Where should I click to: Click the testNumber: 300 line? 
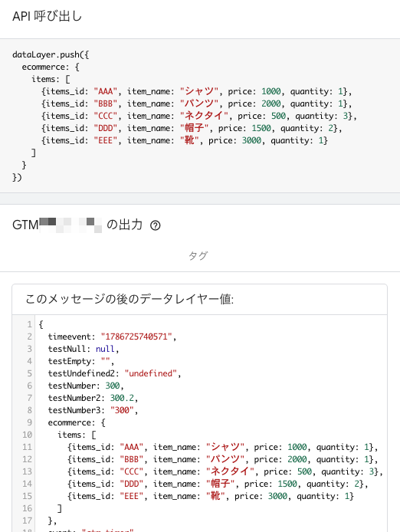coord(86,386)
